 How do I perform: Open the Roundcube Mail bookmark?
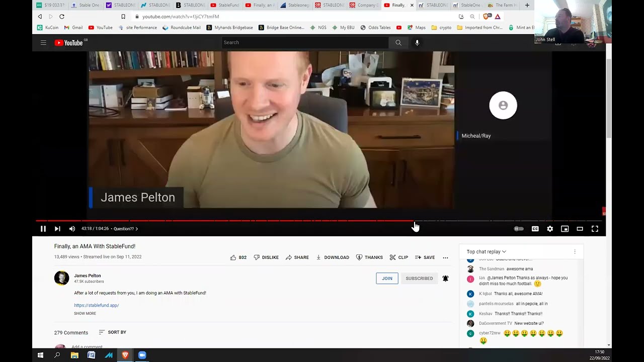[182, 28]
